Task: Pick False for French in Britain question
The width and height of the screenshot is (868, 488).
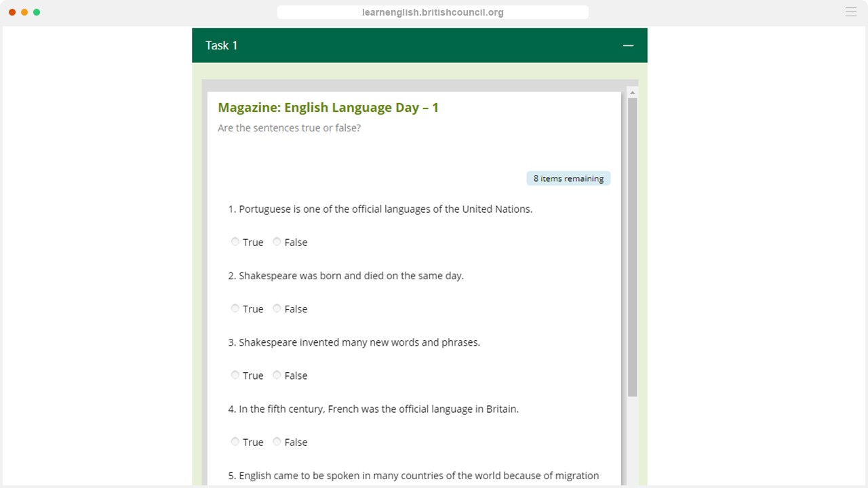Action: pos(277,442)
